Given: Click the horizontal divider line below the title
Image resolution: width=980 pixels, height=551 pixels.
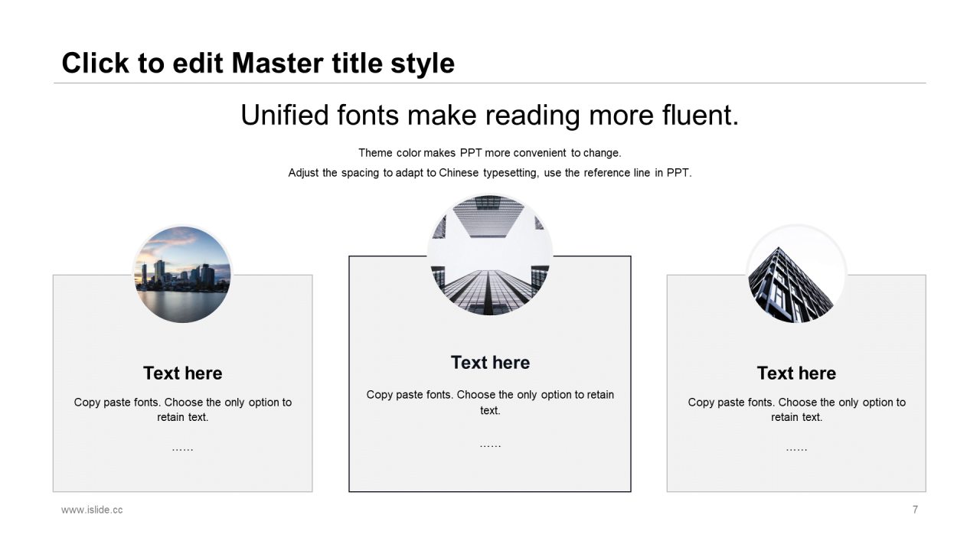Looking at the screenshot, I should tap(490, 83).
